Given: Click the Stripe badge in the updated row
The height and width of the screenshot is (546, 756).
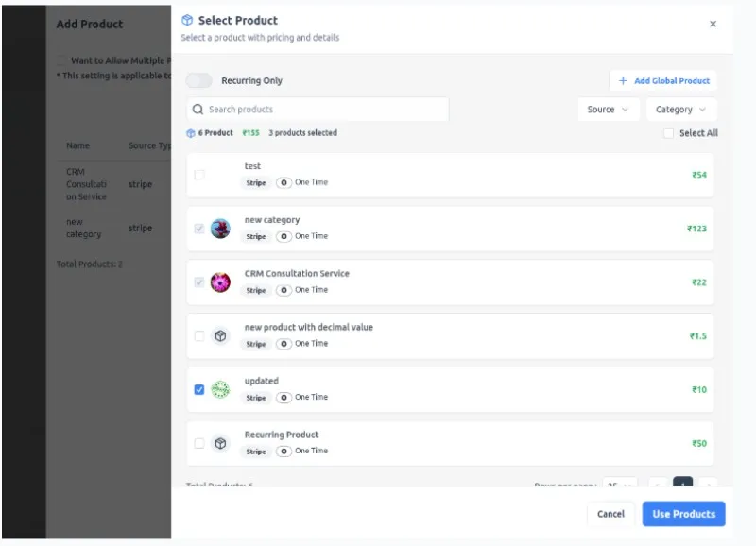Looking at the screenshot, I should coord(256,398).
